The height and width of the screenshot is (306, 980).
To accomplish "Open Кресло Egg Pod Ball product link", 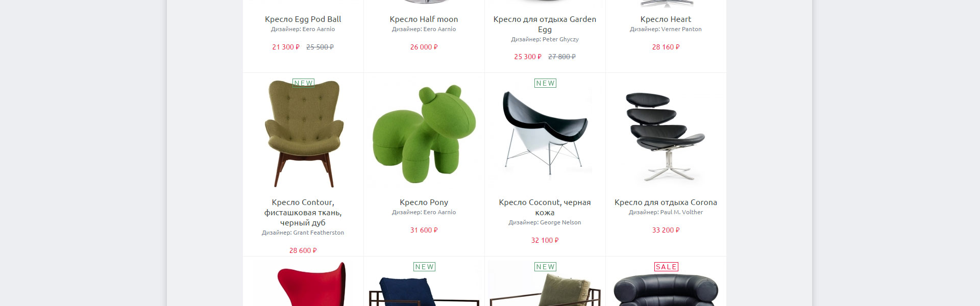I will click(303, 19).
